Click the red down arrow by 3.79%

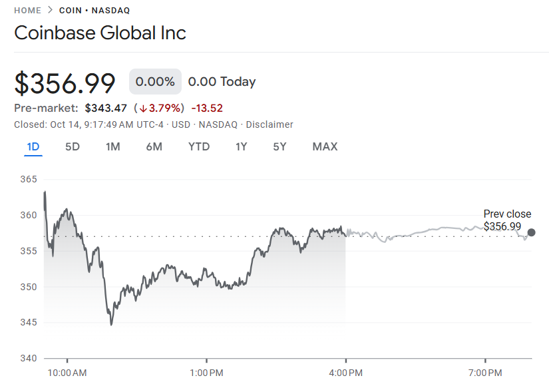pos(142,108)
